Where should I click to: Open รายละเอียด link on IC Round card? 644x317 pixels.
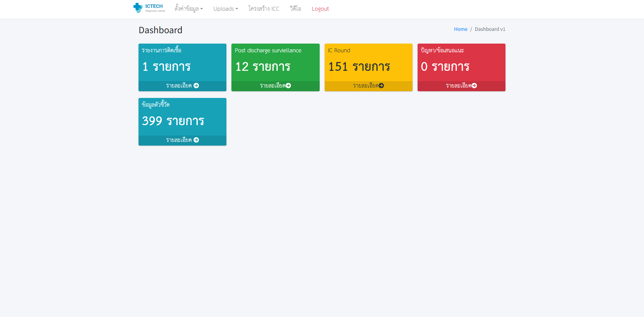coord(365,86)
